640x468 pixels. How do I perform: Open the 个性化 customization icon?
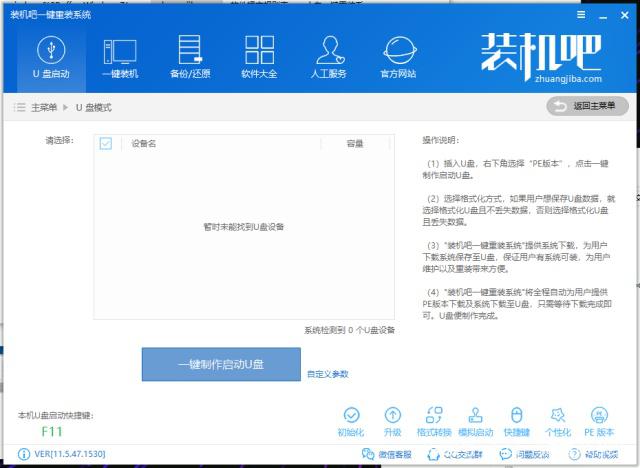pyautogui.click(x=557, y=420)
